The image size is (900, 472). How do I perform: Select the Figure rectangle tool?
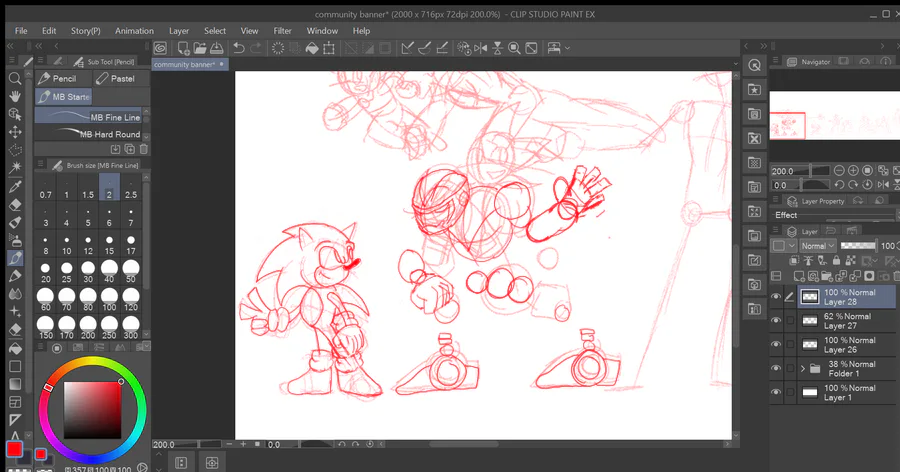[x=15, y=366]
